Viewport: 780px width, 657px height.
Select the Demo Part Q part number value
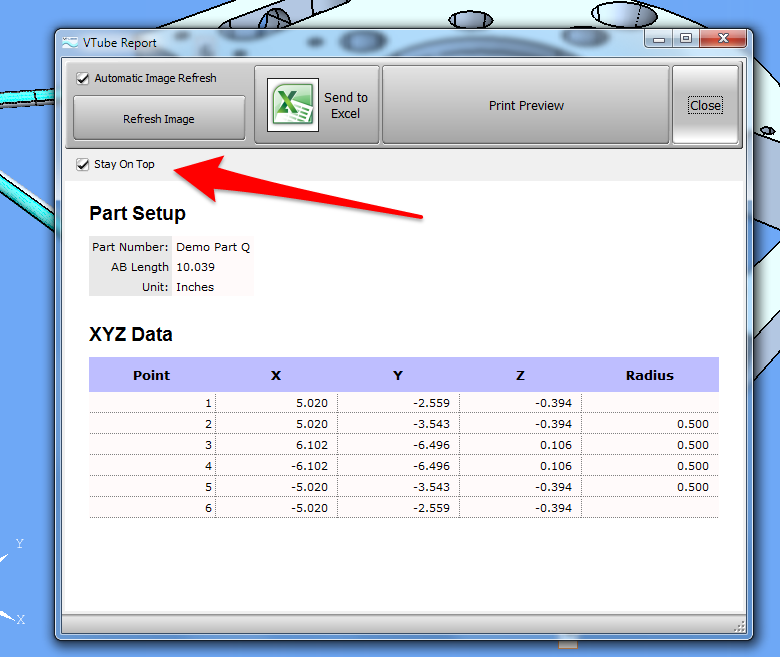(212, 247)
